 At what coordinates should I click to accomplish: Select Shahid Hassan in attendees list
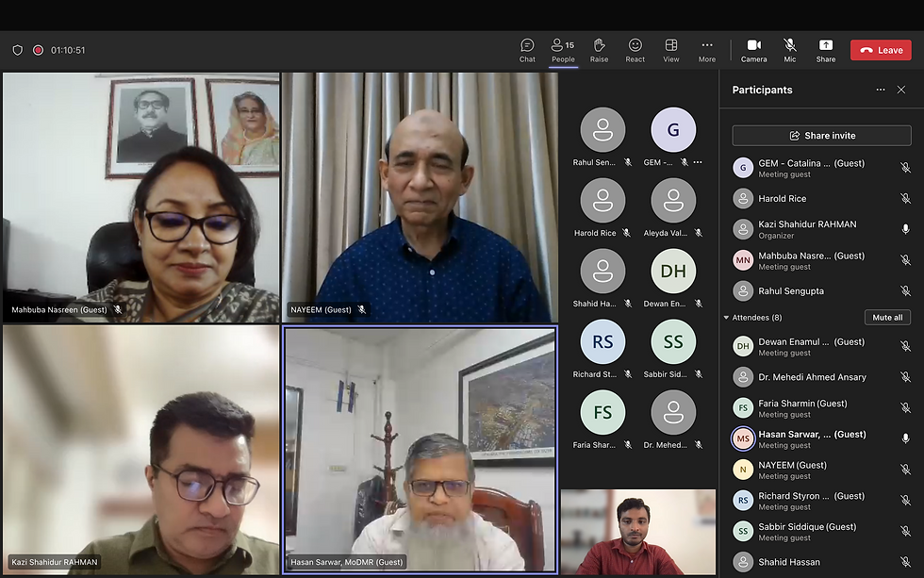(x=821, y=562)
